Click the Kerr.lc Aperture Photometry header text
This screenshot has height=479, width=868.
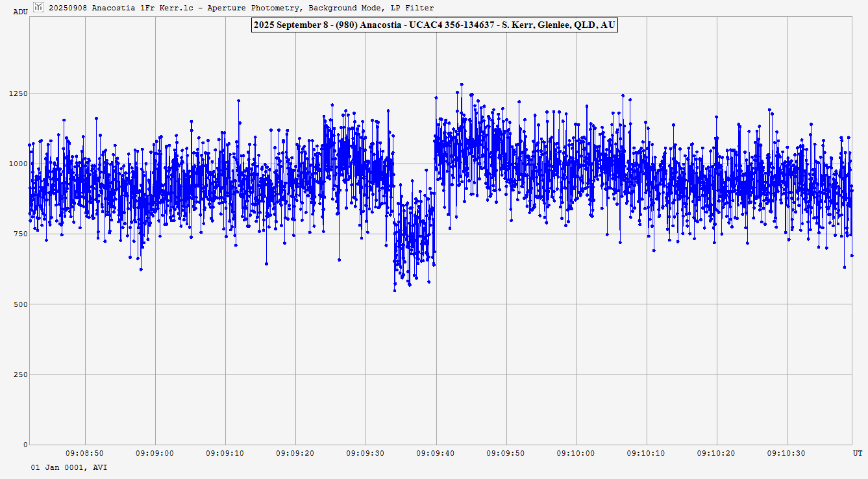click(242, 8)
